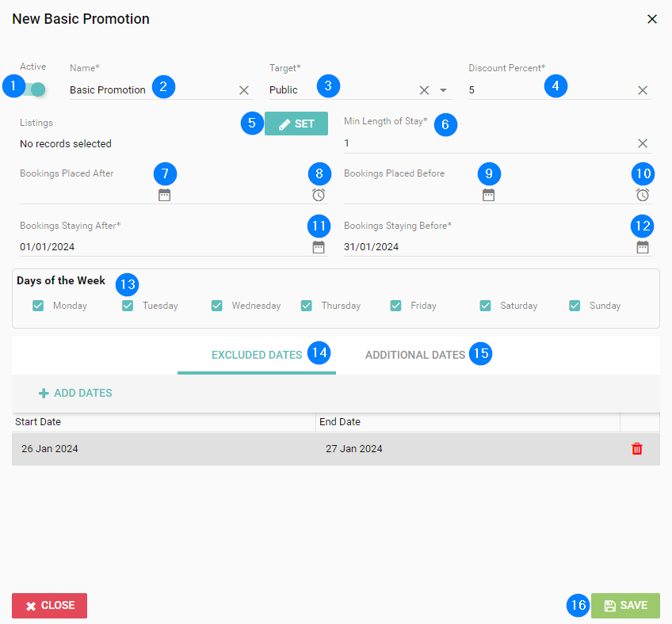This screenshot has height=624, width=672.
Task: Uncheck the Monday checkbox
Action: click(x=38, y=306)
